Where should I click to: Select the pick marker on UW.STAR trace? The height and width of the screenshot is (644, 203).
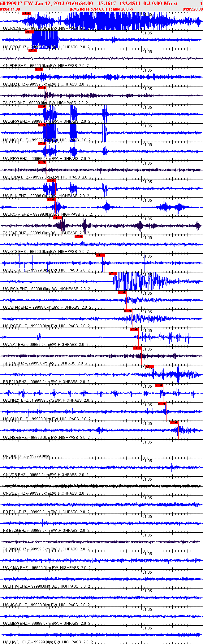click(x=122, y=292)
